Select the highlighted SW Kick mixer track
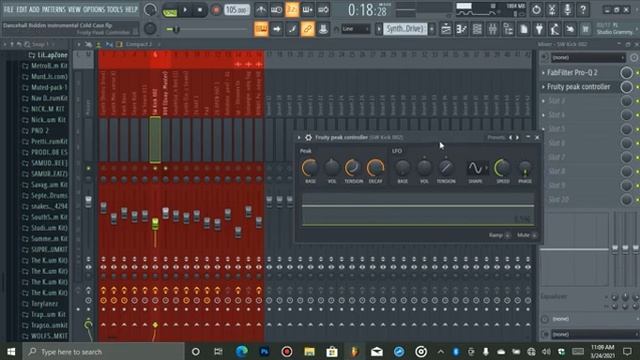 [x=155, y=140]
